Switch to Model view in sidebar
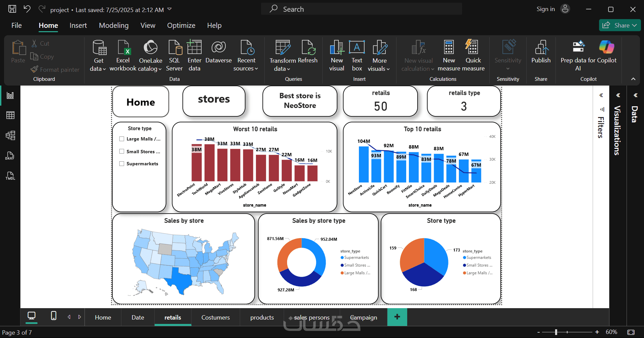644x338 pixels. point(10,135)
